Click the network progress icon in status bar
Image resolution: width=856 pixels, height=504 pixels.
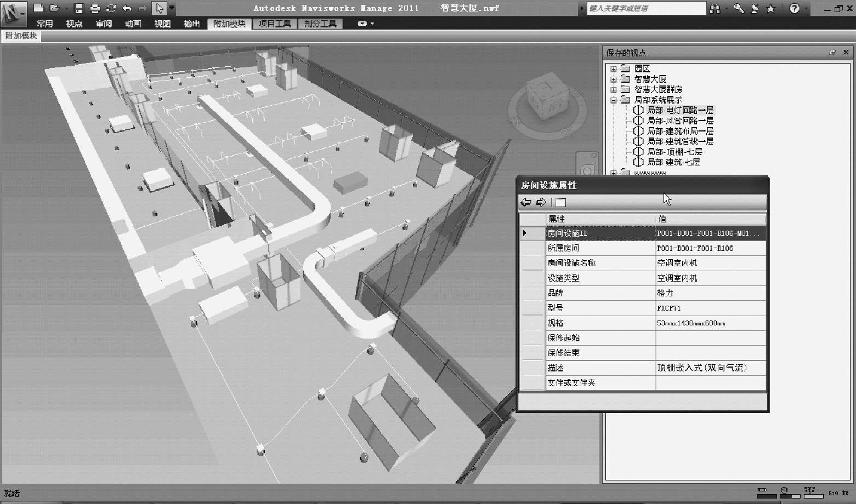point(809,491)
